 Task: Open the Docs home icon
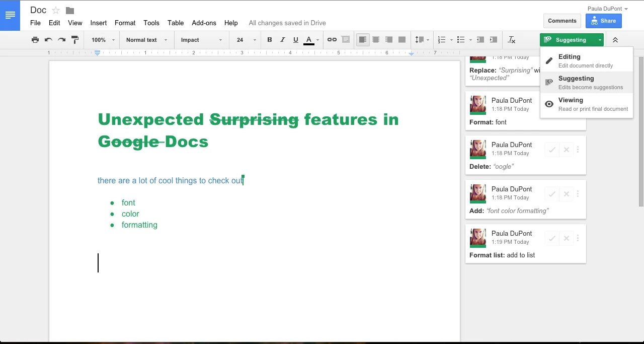point(10,15)
